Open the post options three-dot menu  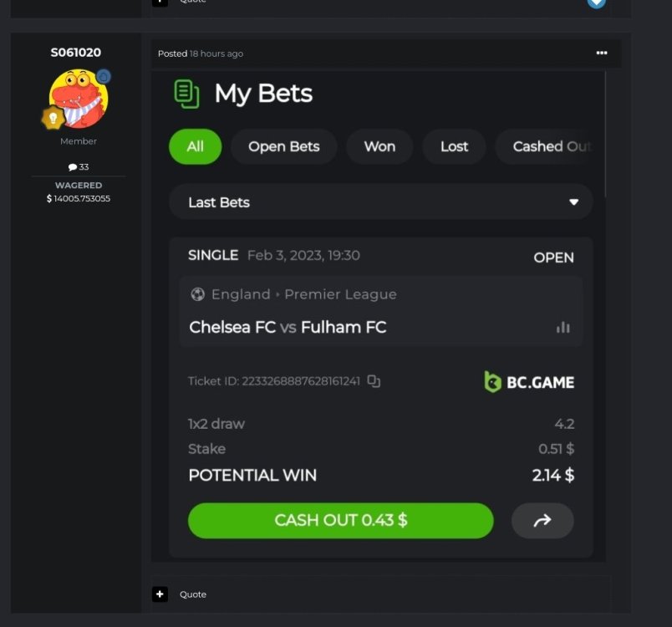tap(602, 53)
